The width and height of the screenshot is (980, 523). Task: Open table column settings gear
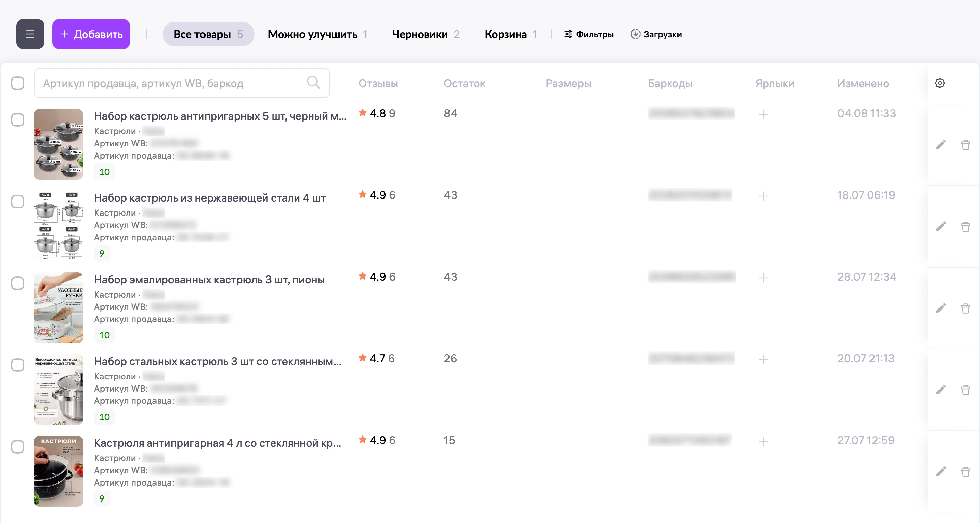[x=940, y=83]
